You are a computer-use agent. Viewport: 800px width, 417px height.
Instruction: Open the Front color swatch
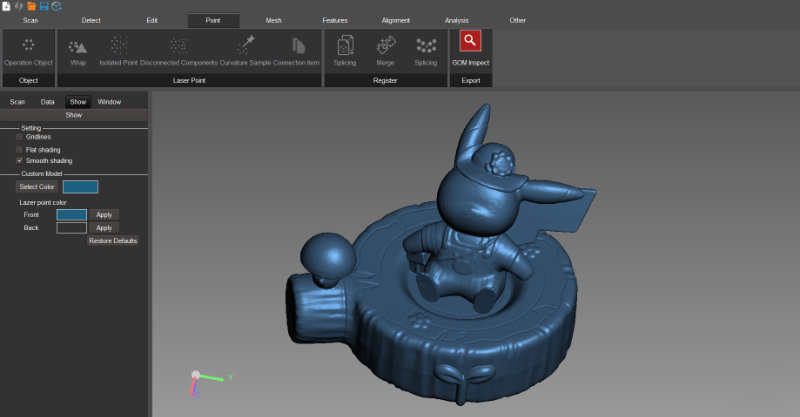[71, 215]
